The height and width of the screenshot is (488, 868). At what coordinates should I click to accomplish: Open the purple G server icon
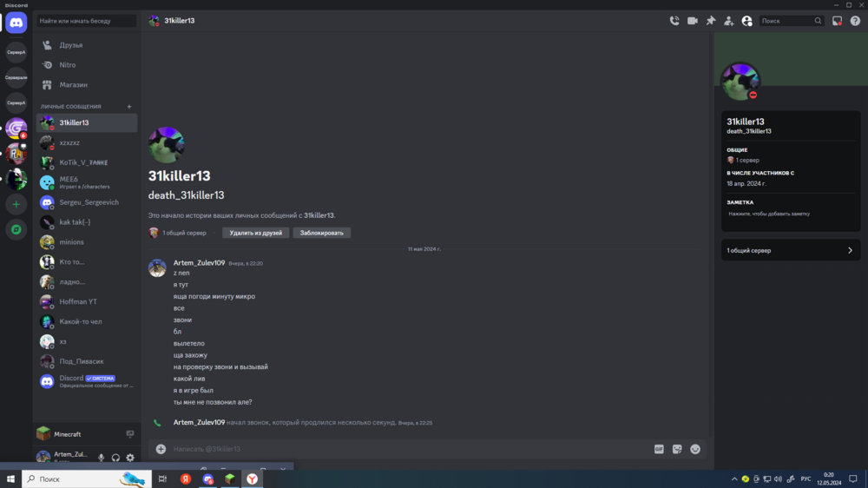[16, 128]
